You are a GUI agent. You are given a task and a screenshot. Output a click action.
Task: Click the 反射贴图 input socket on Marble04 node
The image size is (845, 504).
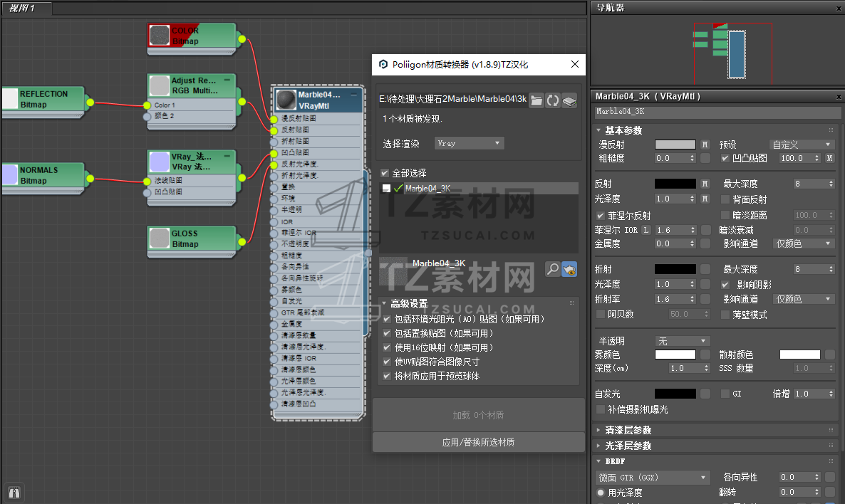[x=274, y=130]
